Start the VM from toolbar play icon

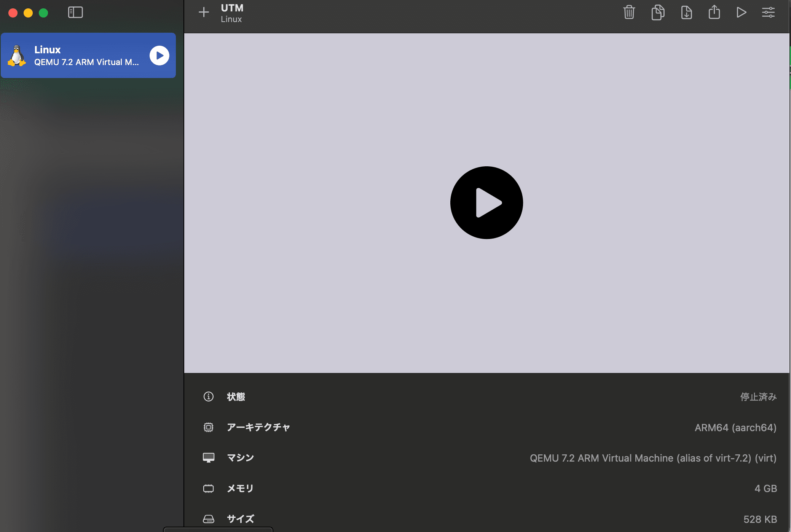coord(741,12)
